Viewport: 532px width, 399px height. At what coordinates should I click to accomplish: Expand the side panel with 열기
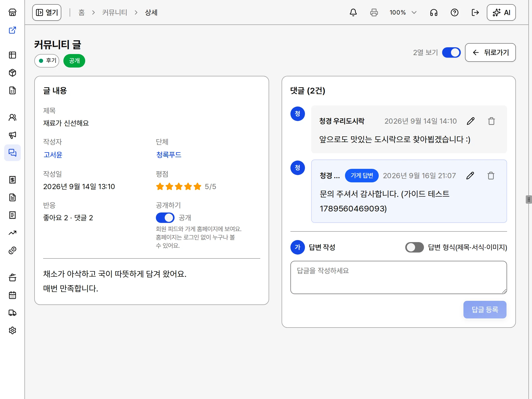(x=47, y=12)
